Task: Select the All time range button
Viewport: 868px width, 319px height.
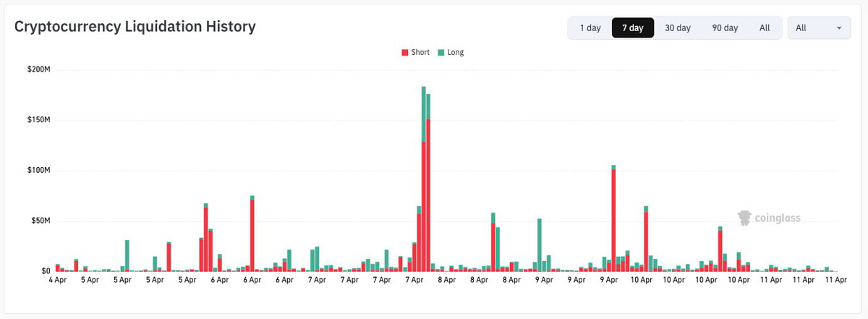Action: coord(765,27)
